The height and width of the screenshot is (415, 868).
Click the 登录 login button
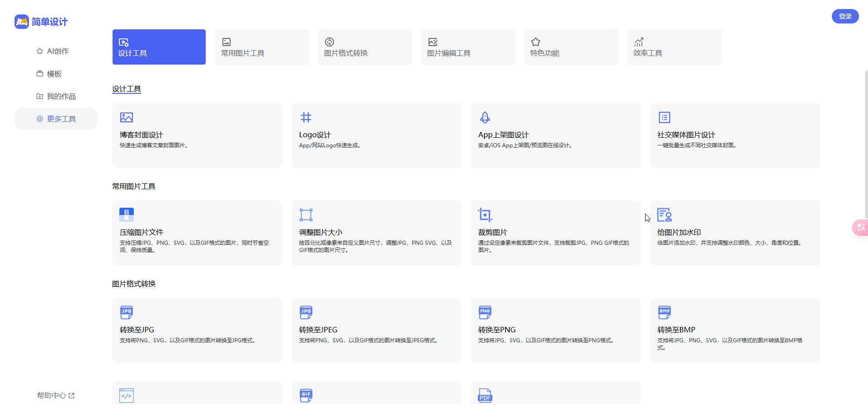[845, 16]
